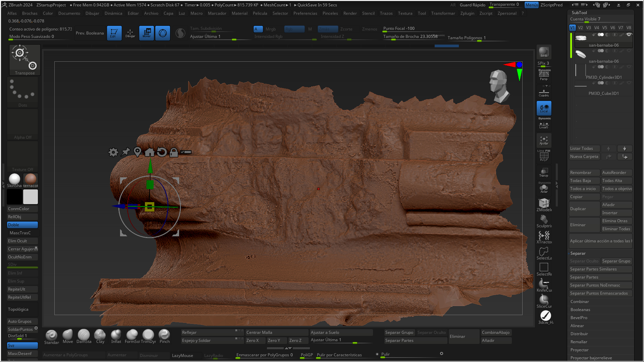Click the gizmo home reset icon
Viewport: 644px width, 362px height.
tap(150, 152)
